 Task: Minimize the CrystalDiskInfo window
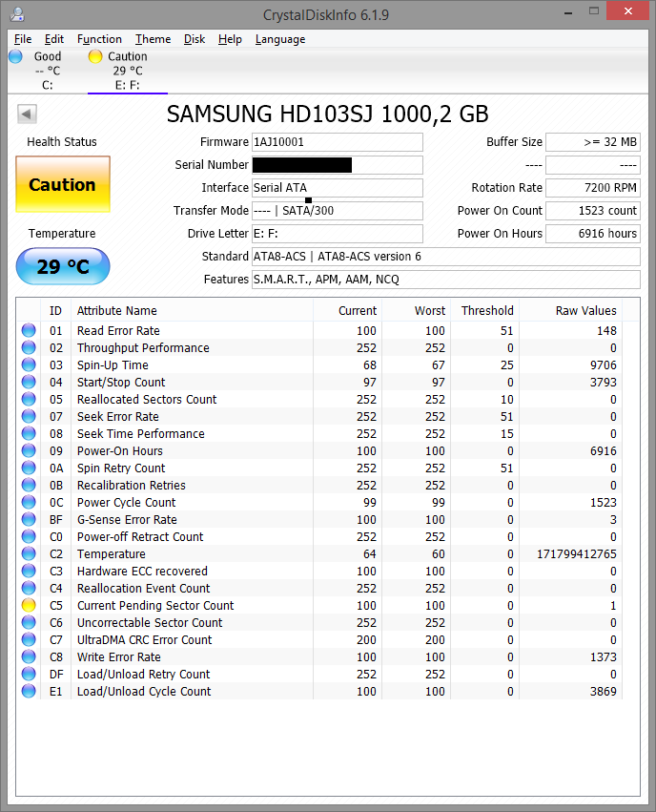(x=568, y=11)
